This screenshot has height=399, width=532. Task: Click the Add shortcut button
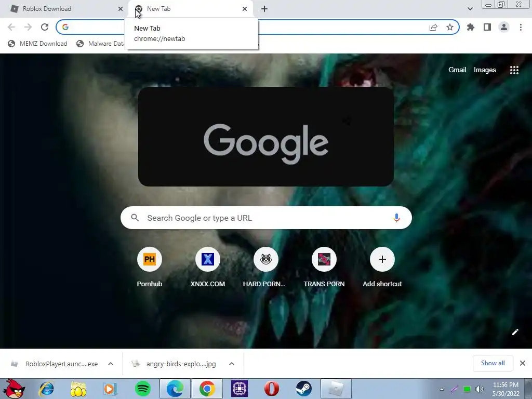click(x=382, y=268)
